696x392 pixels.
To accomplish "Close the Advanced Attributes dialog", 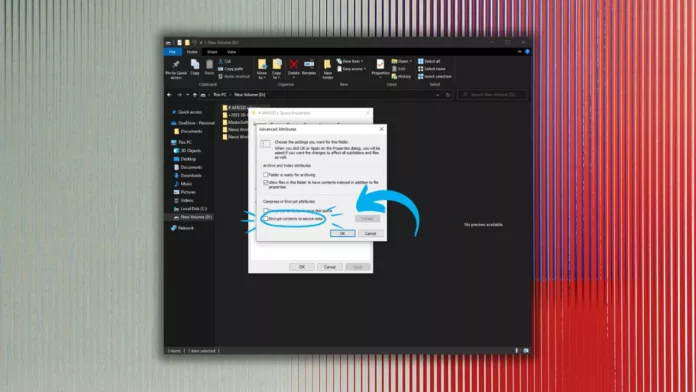I will pyautogui.click(x=381, y=129).
